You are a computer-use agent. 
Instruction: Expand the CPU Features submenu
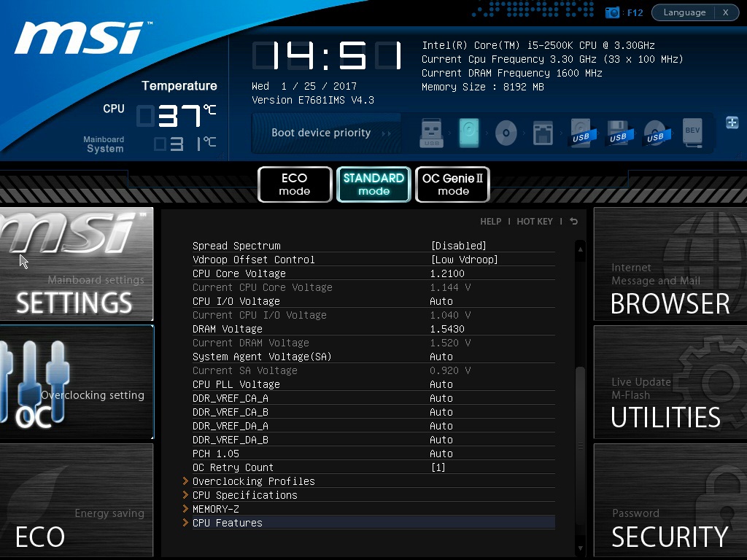[368, 522]
